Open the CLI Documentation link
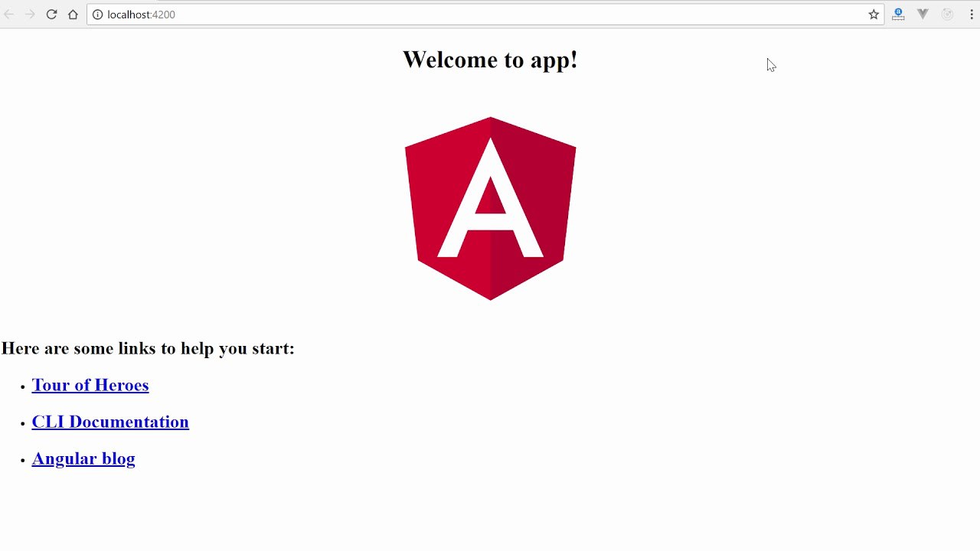 point(110,422)
